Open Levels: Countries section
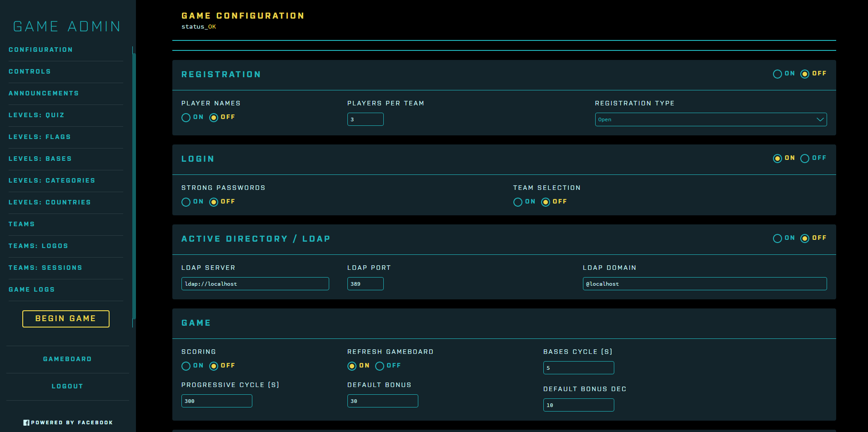The width and height of the screenshot is (868, 432). (x=50, y=203)
